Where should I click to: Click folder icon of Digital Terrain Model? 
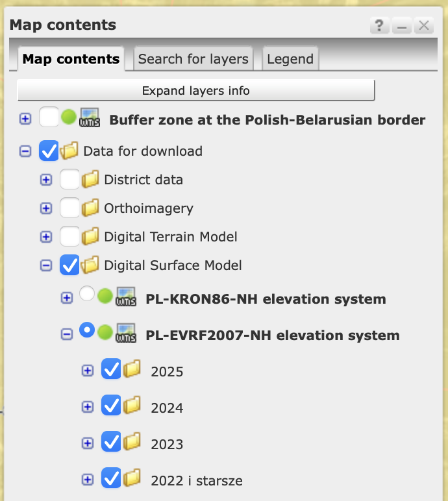click(90, 236)
